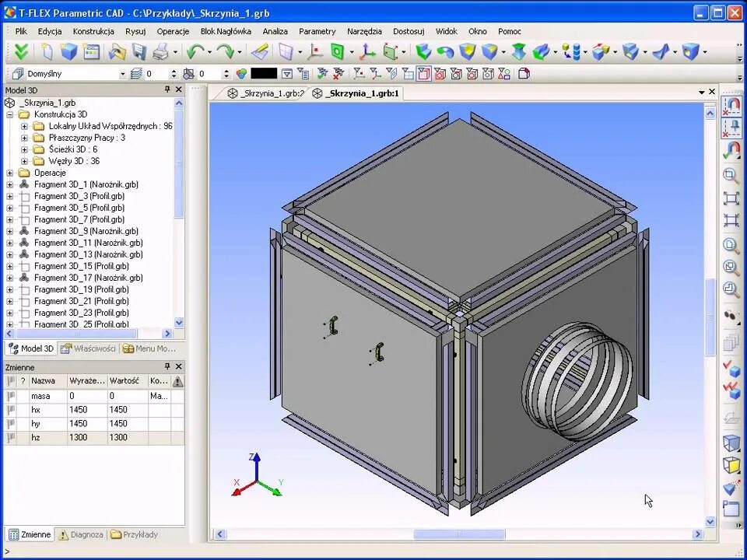Select the hz variable value 1300
747x560 pixels.
pyautogui.click(x=117, y=437)
